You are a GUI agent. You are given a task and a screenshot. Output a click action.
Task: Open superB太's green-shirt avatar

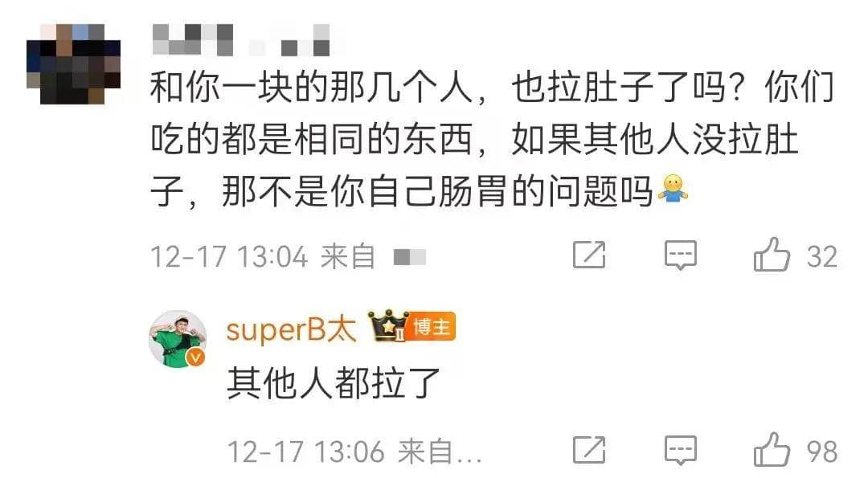pyautogui.click(x=178, y=338)
